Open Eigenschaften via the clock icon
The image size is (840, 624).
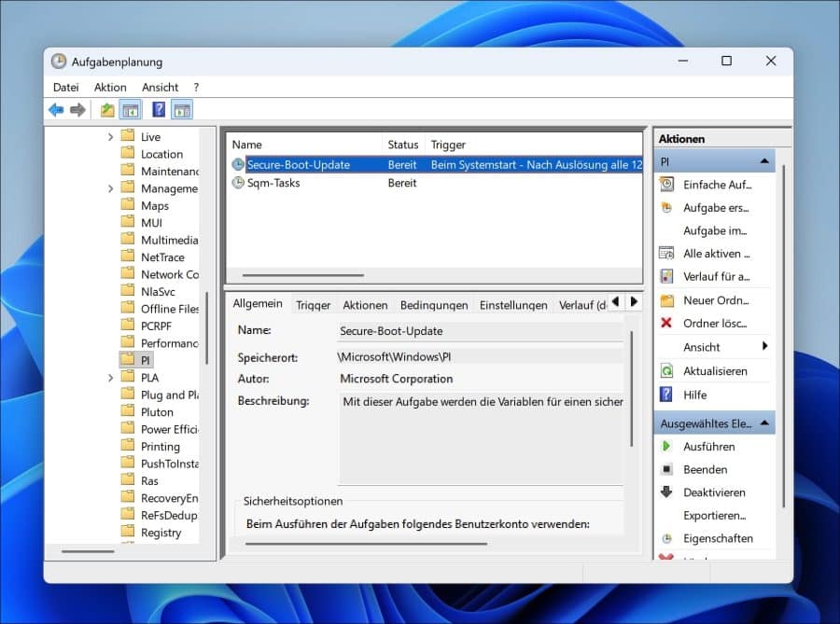click(x=668, y=538)
